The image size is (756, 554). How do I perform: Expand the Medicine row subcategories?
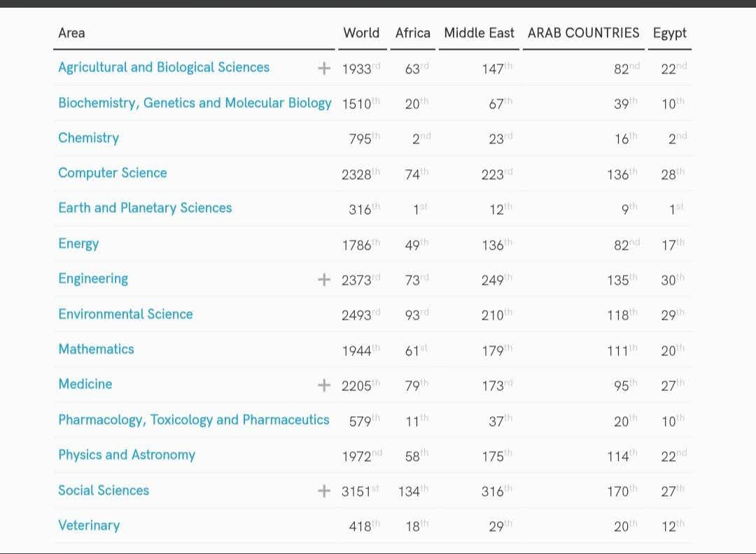(x=324, y=385)
